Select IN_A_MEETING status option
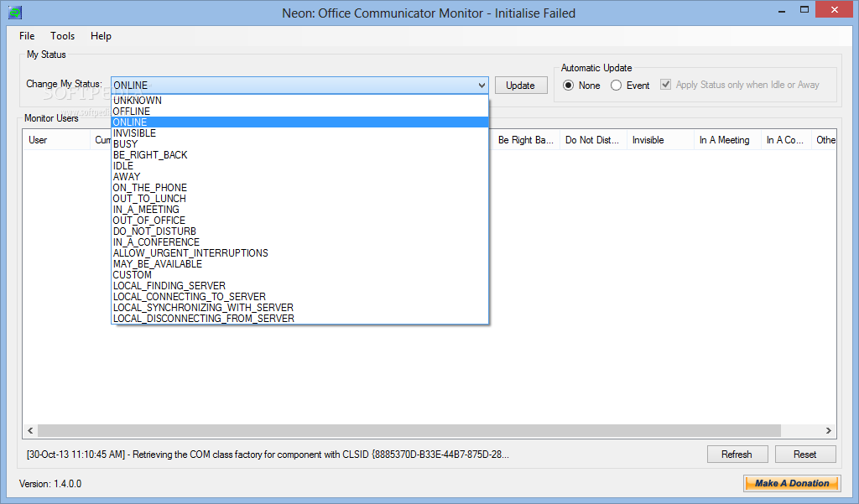Image resolution: width=859 pixels, height=504 pixels. click(299, 210)
